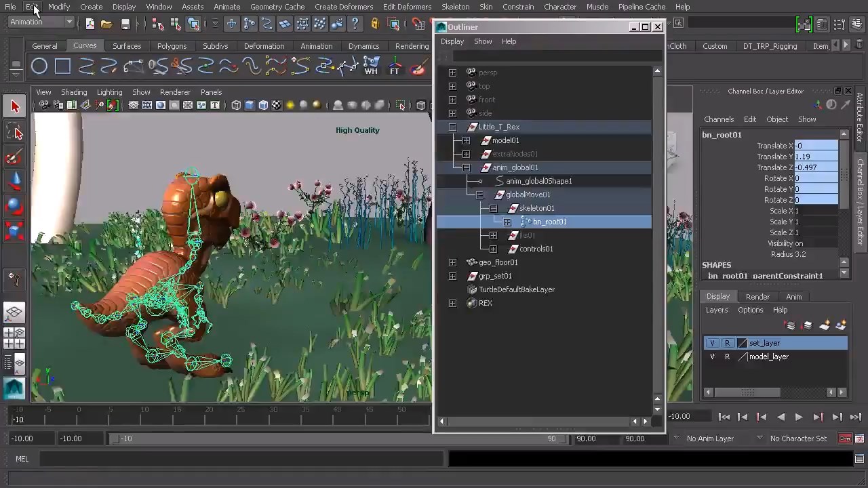The width and height of the screenshot is (868, 488).
Task: Go to start of playback range
Action: click(724, 418)
